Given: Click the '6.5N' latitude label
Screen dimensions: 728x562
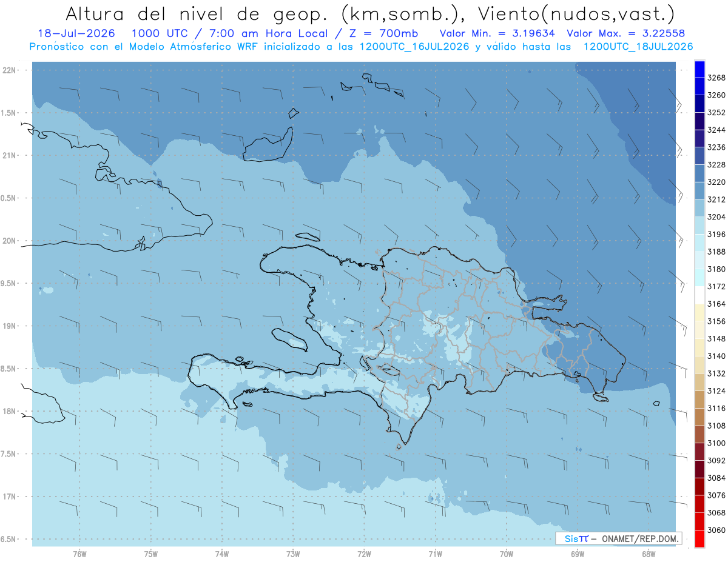Looking at the screenshot, I should click(9, 540).
